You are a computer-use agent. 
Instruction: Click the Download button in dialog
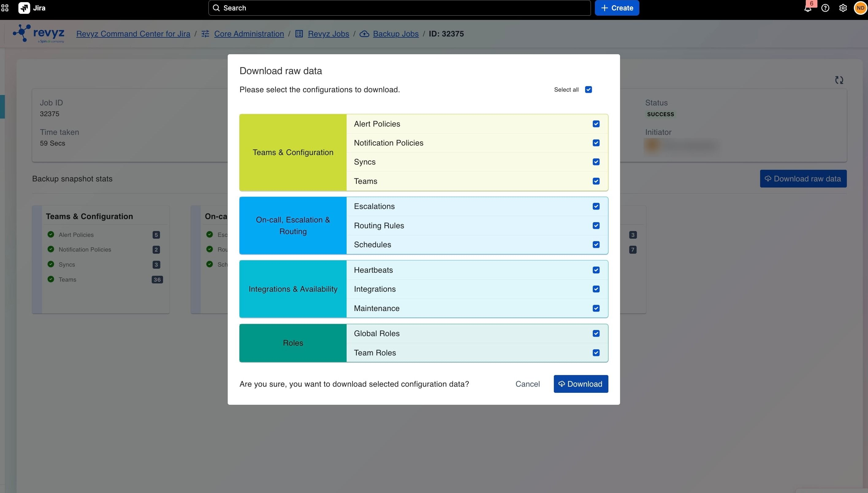click(581, 384)
